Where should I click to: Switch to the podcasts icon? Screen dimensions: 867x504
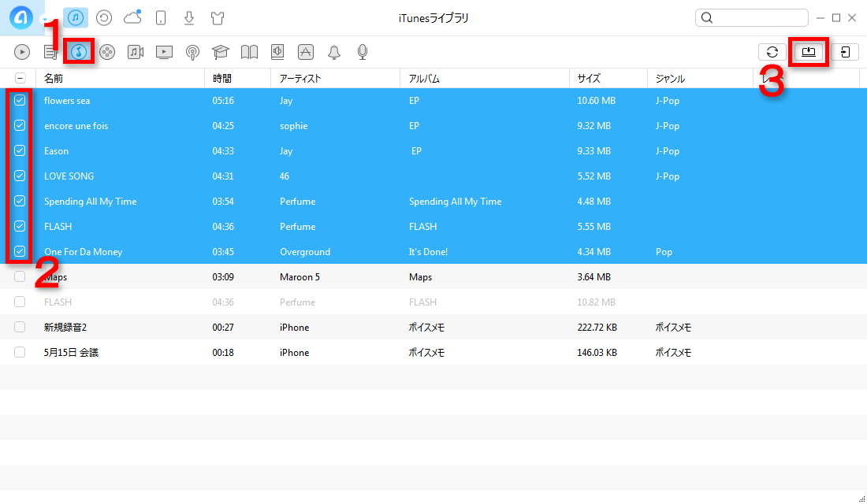tap(192, 52)
